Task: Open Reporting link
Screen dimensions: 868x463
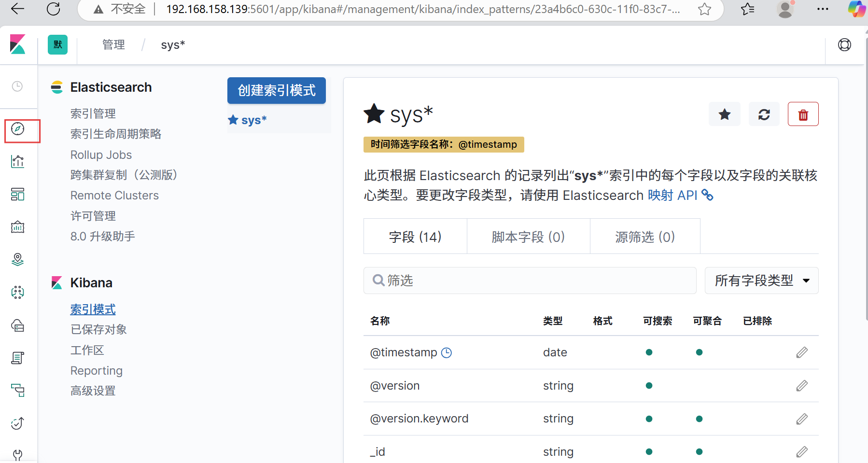Action: tap(97, 371)
